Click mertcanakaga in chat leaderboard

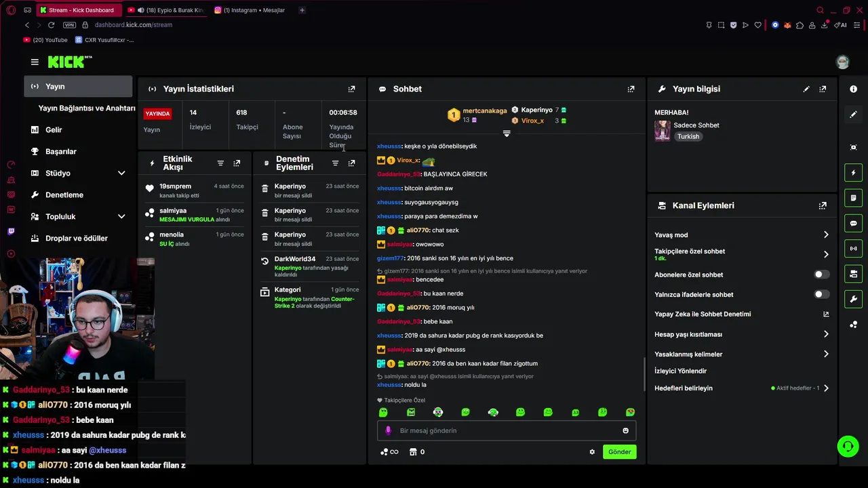(x=484, y=110)
